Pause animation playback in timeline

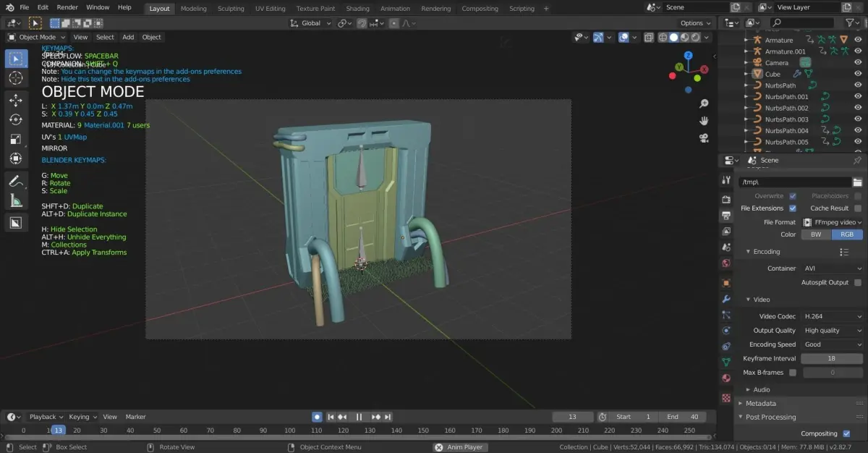click(x=359, y=417)
